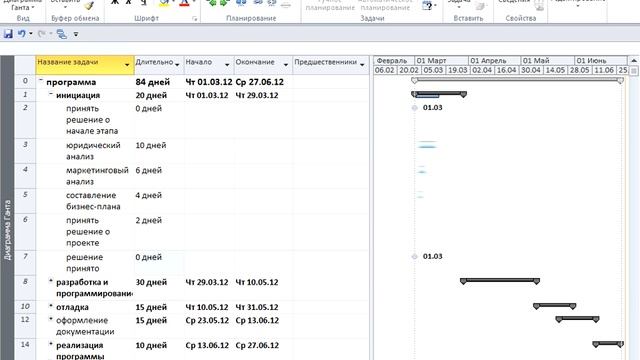This screenshot has height=360, width=640.
Task: Expand the разработка и программирование task
Action: [x=51, y=281]
